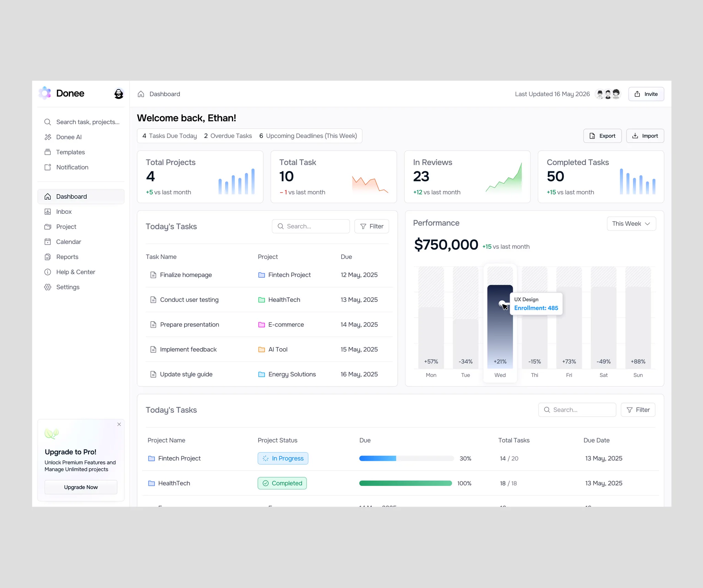This screenshot has height=588, width=703.
Task: Click the Invite button
Action: (646, 94)
